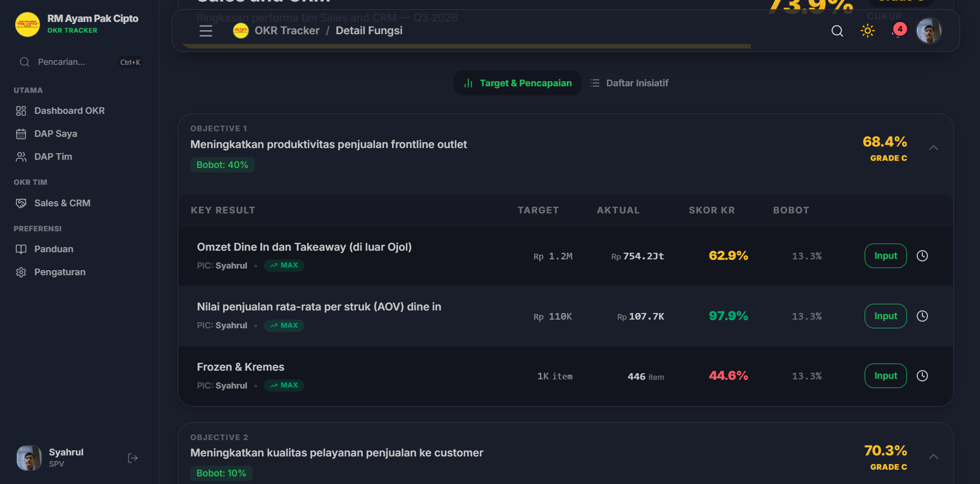This screenshot has width=980, height=484.
Task: Click MAX badge on Frozen & Kremes row
Action: point(284,385)
